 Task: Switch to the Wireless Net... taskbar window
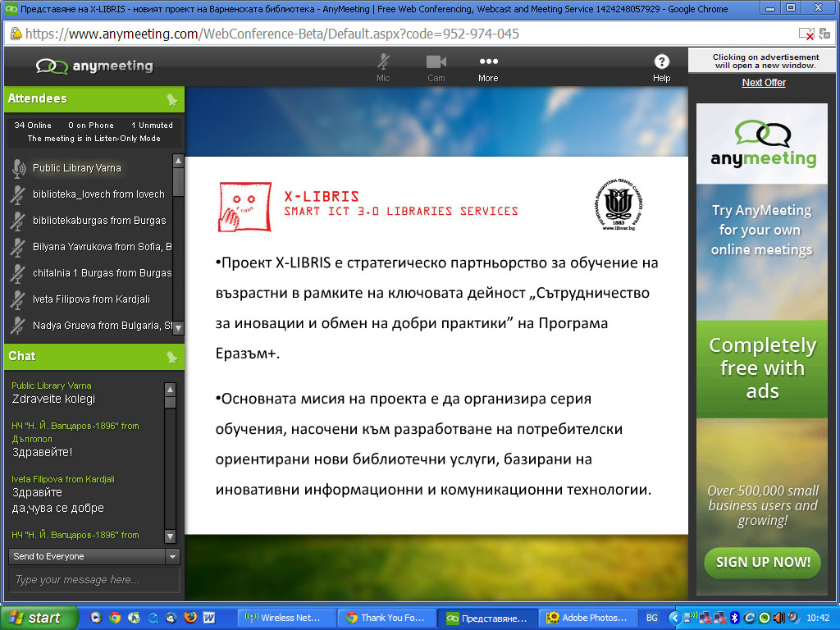point(286,618)
